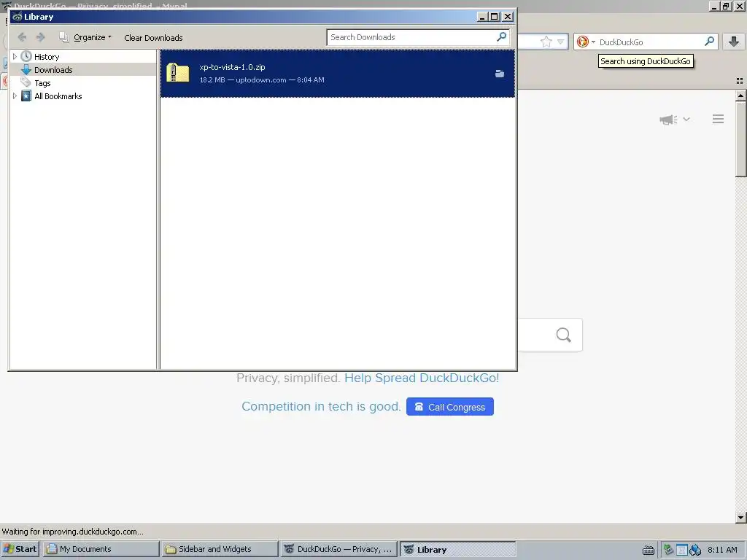This screenshot has height=560, width=747.
Task: Click the Call Congress button
Action: tap(449, 407)
